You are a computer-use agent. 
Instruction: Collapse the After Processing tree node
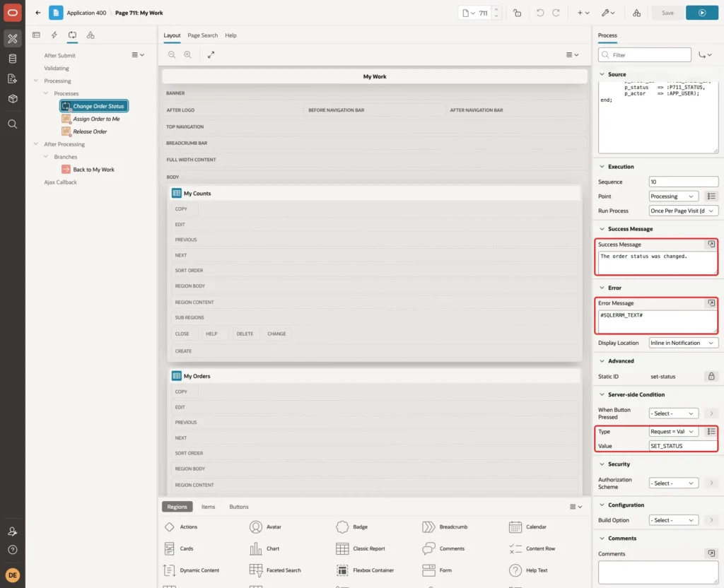coord(36,144)
